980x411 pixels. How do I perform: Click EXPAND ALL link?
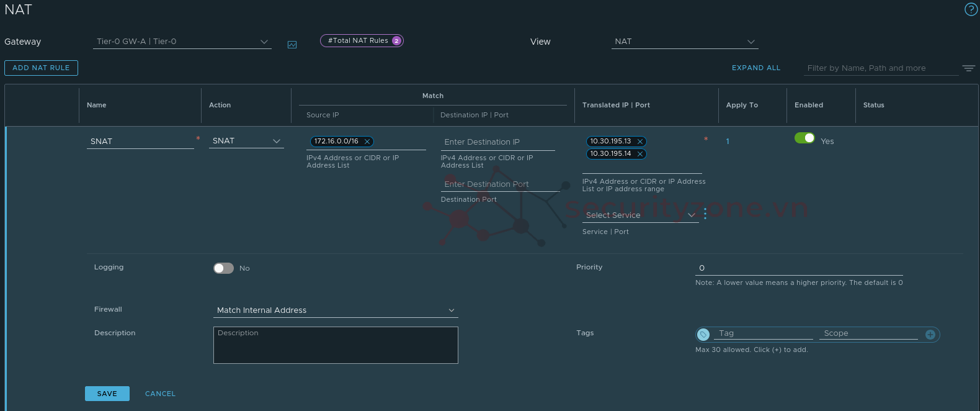(756, 68)
